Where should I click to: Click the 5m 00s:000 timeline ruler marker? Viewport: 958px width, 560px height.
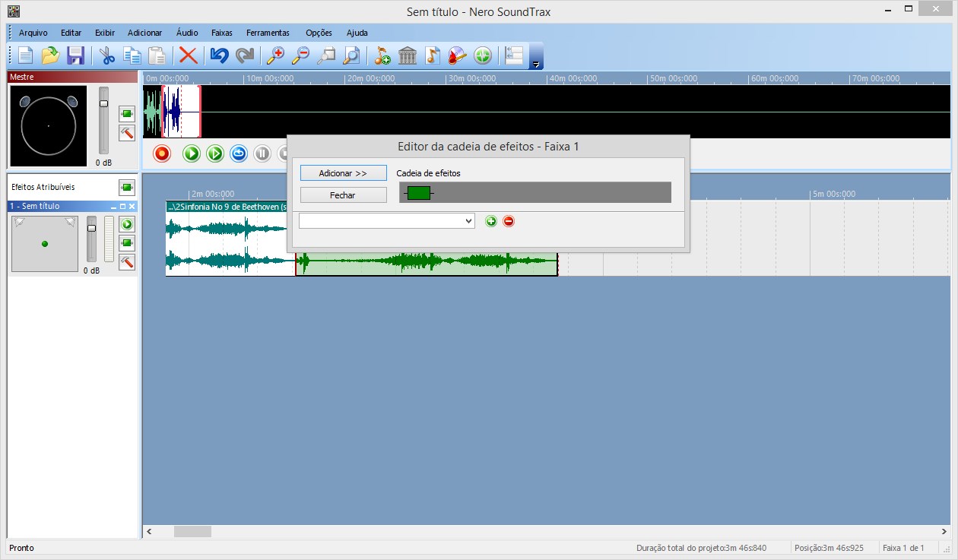833,194
